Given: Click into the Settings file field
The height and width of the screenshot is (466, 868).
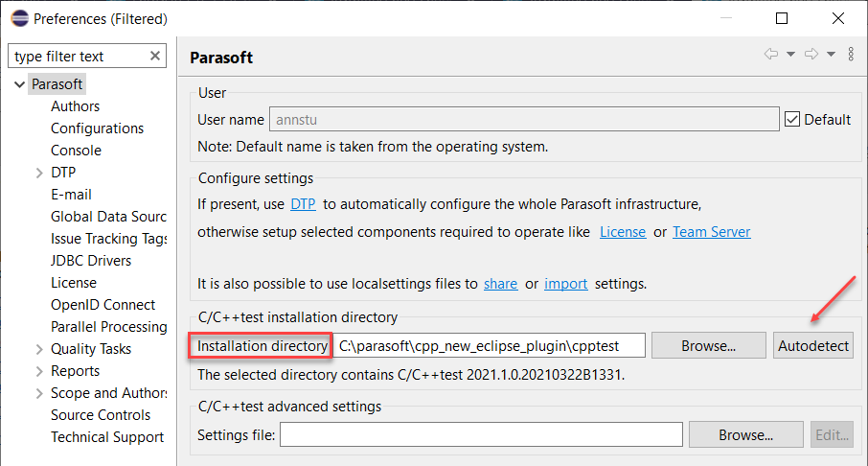Looking at the screenshot, I should pos(481,434).
